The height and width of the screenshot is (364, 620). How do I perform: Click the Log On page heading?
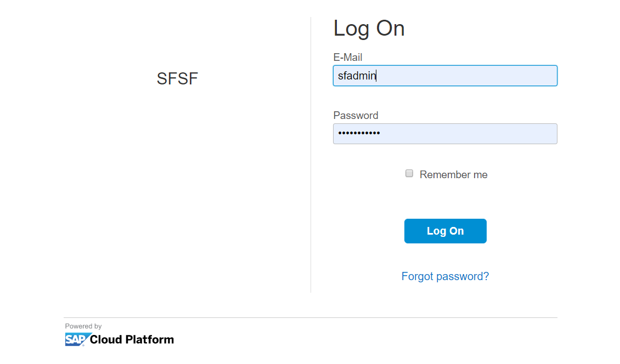[x=369, y=29]
